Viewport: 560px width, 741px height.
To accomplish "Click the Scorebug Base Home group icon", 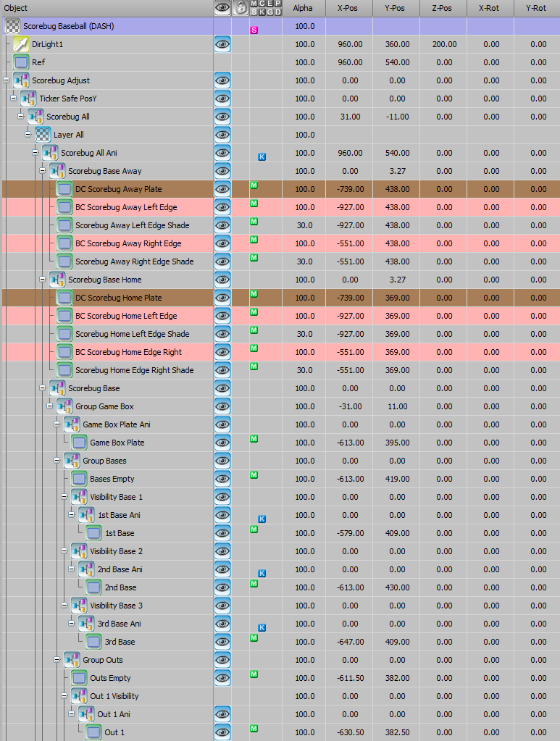I will click(x=57, y=280).
